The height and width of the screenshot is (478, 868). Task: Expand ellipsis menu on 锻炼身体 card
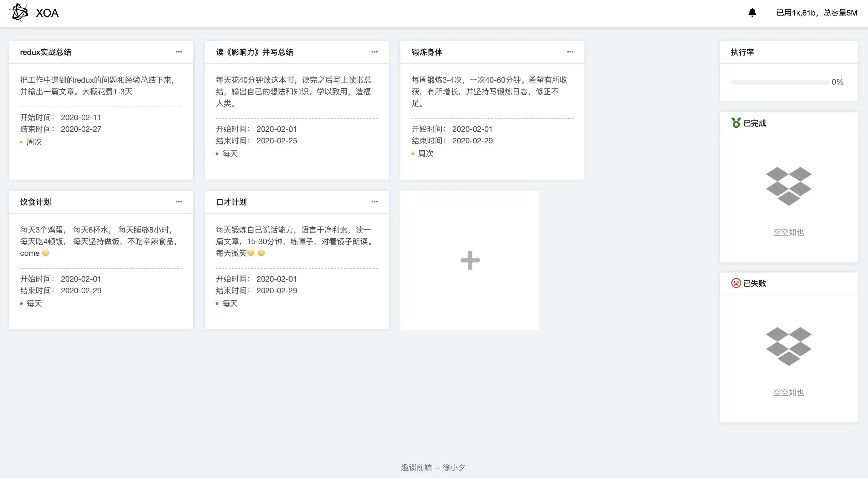[x=570, y=52]
